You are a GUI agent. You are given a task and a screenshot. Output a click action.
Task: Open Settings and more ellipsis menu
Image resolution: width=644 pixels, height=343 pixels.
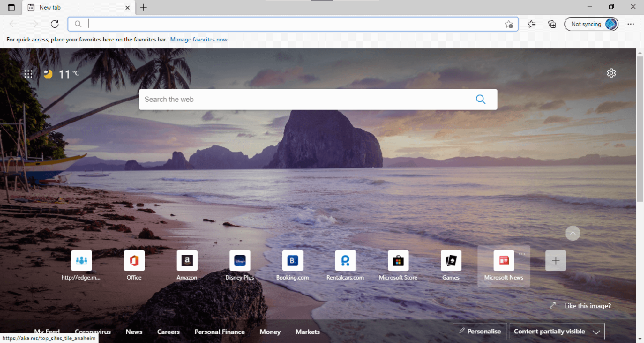[630, 24]
